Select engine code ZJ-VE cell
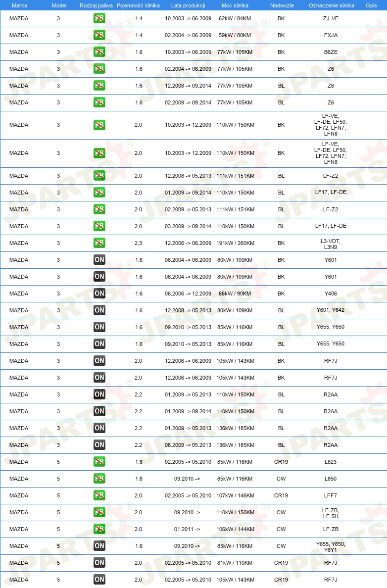 (x=331, y=18)
